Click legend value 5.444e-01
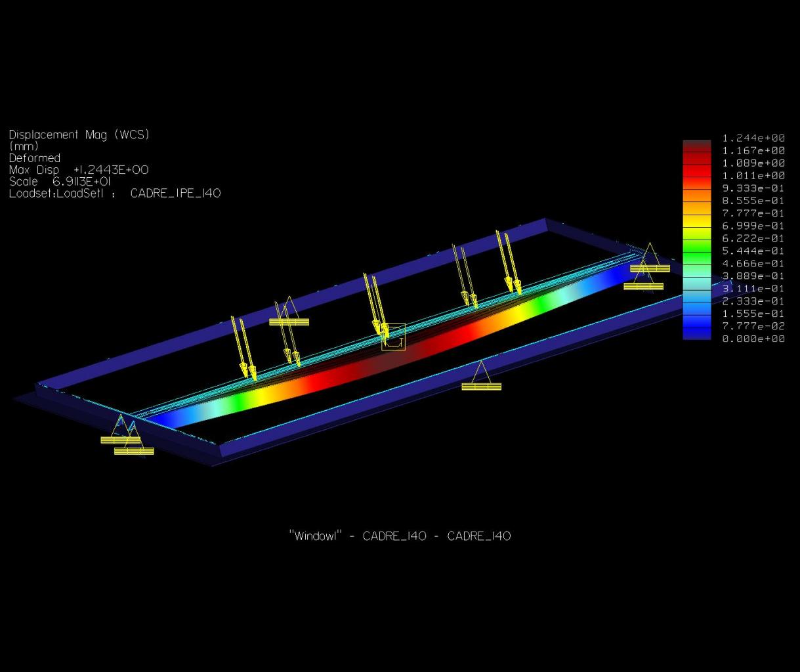The image size is (800, 672). pyautogui.click(x=753, y=251)
